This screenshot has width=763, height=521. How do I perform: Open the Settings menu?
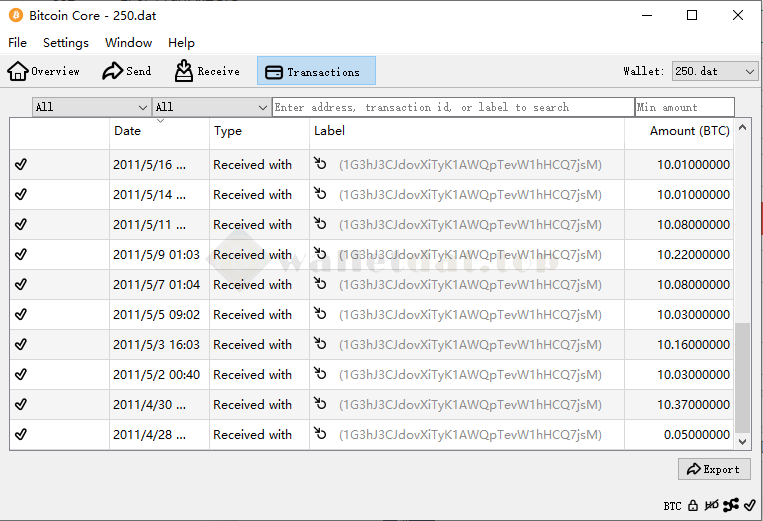66,43
